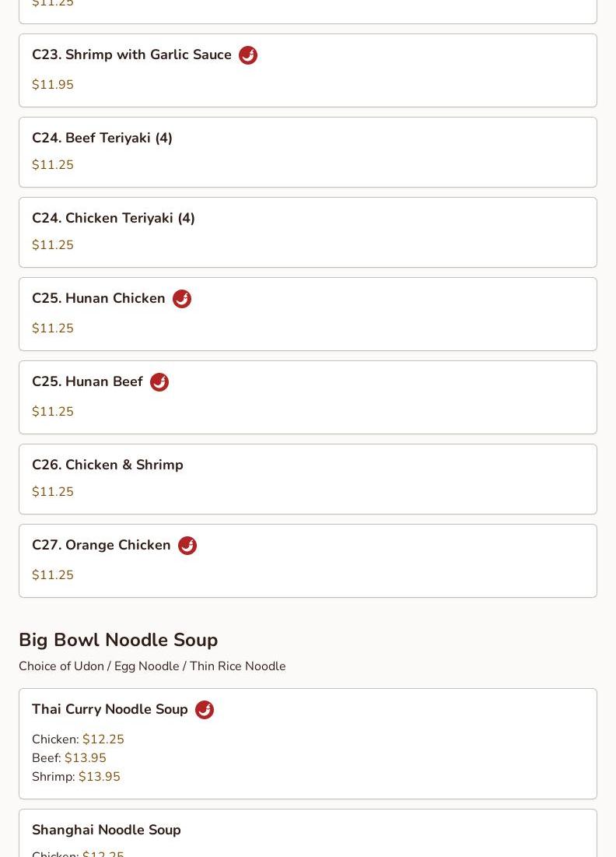616x857 pixels.
Task: Select C26. Chicken & Shrimp menu card
Action: point(308,479)
